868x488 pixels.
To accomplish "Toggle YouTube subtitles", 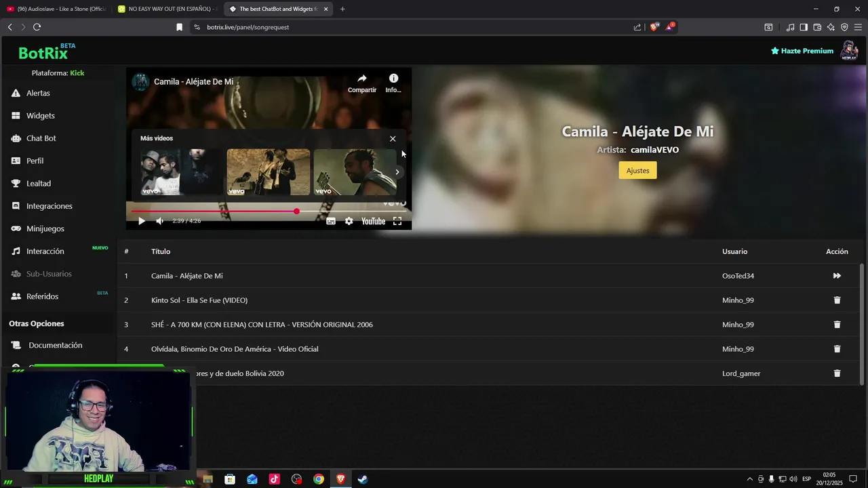I will point(331,221).
